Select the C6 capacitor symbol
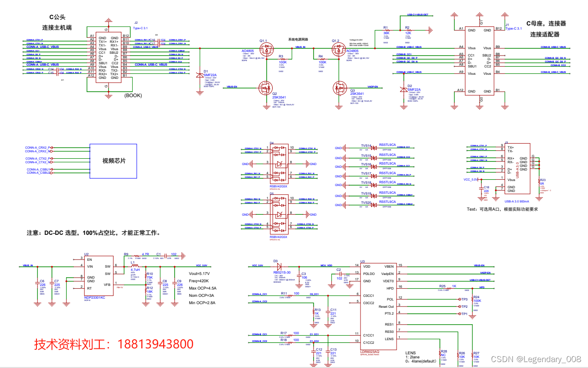The width and height of the screenshot is (588, 368). (x=38, y=283)
